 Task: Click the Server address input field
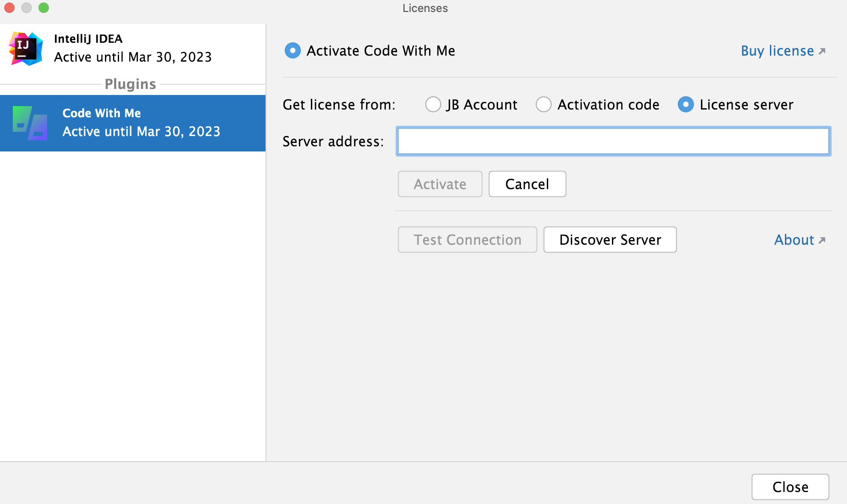[614, 142]
